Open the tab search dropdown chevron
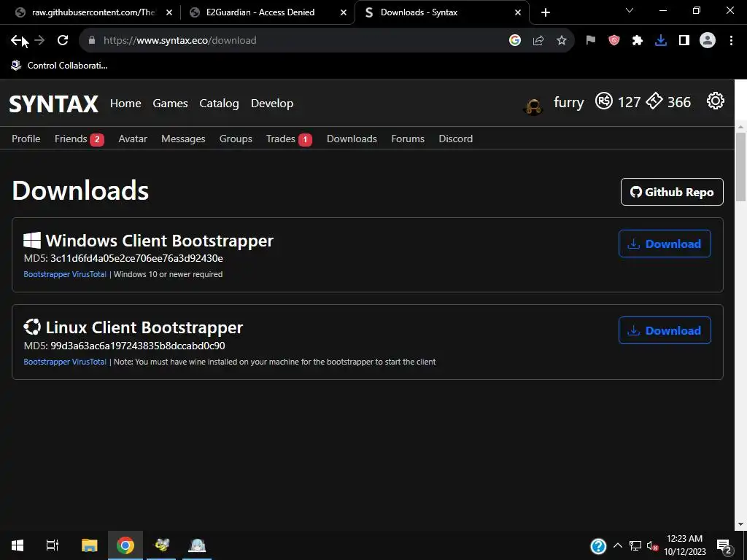This screenshot has height=560, width=747. coord(630,10)
